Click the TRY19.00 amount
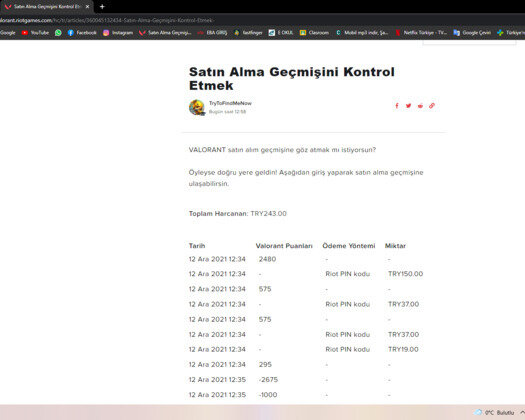Image resolution: width=525 pixels, height=420 pixels. point(403,349)
